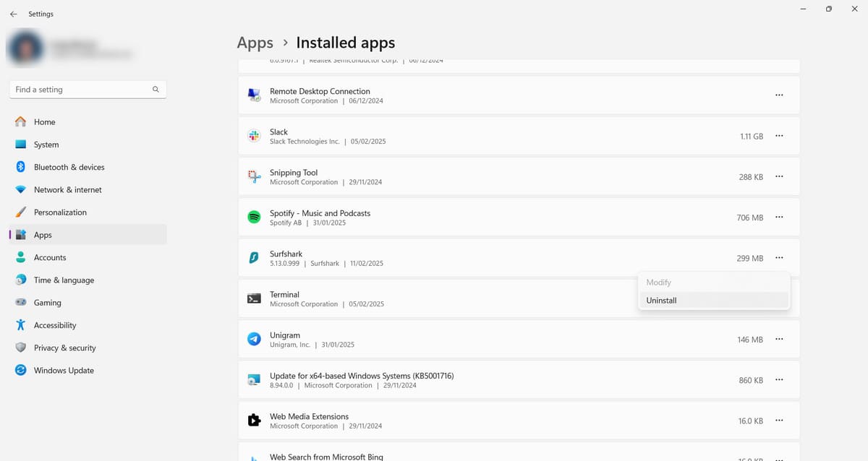Click the Apps breadcrumb link
868x461 pixels.
pyautogui.click(x=255, y=43)
